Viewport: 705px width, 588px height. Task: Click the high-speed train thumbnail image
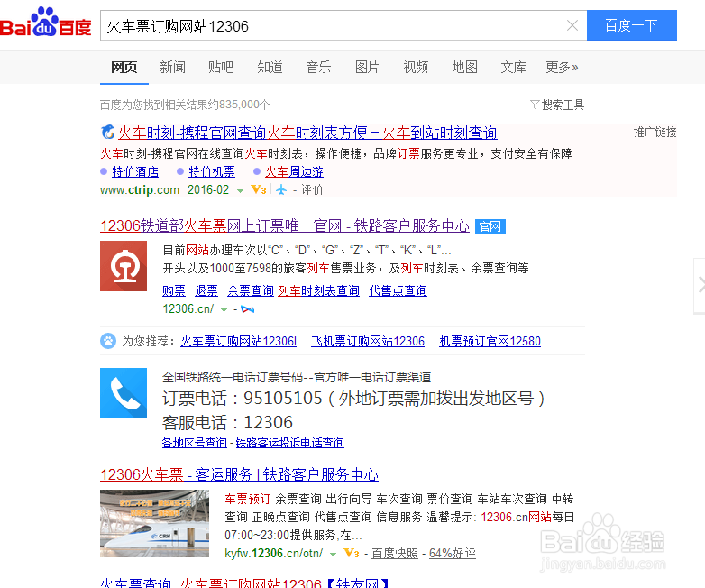coord(155,523)
